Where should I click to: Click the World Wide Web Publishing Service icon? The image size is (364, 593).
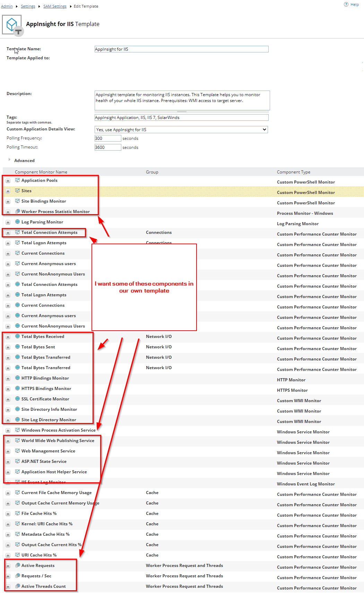click(17, 440)
